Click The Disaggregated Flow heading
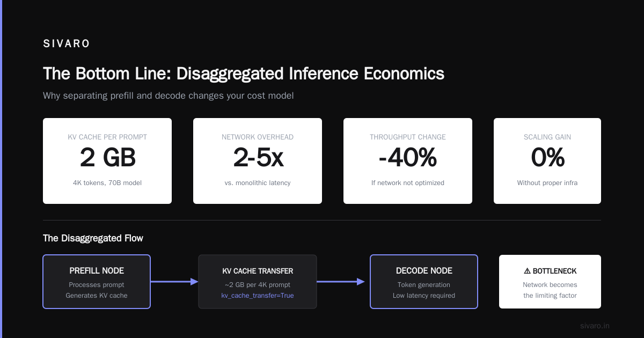 pos(93,238)
